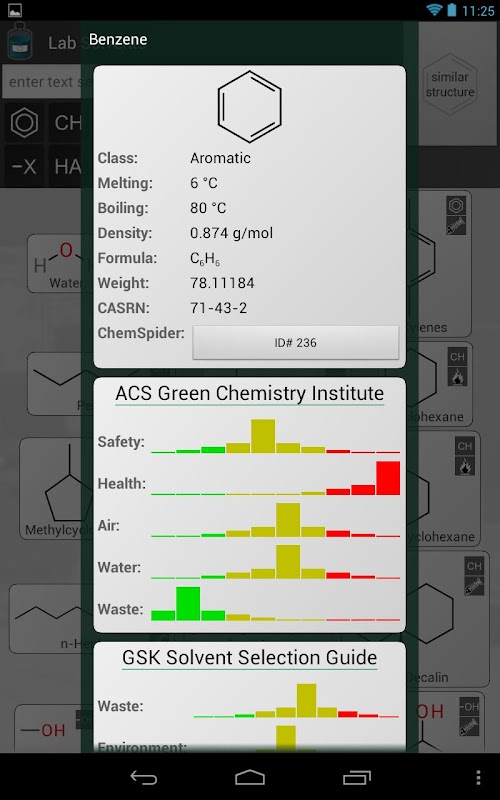The width and height of the screenshot is (500, 800).
Task: Tap the Android home button
Action: point(250,777)
